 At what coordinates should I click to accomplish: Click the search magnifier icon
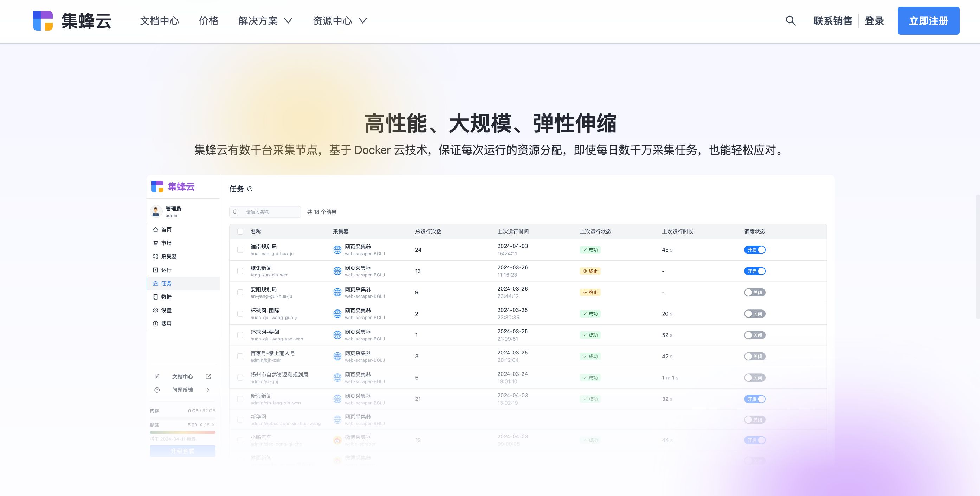point(791,21)
